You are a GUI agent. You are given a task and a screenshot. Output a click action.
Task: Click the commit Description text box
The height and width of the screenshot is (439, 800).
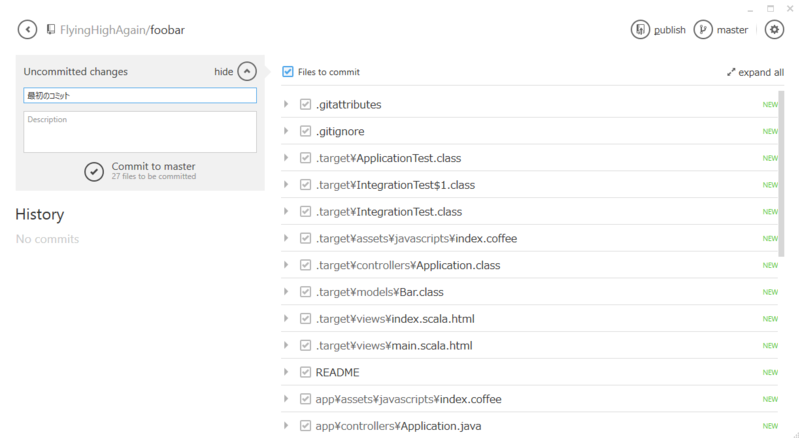[140, 132]
